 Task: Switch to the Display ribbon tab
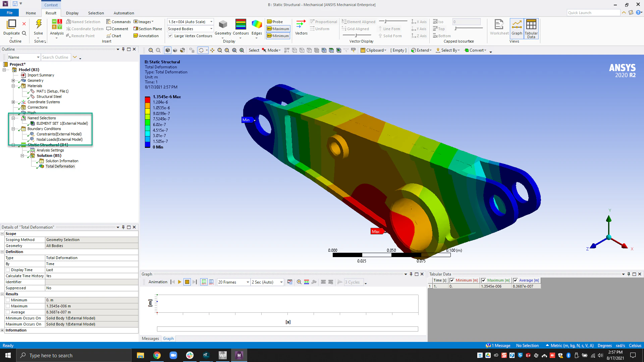tap(72, 13)
